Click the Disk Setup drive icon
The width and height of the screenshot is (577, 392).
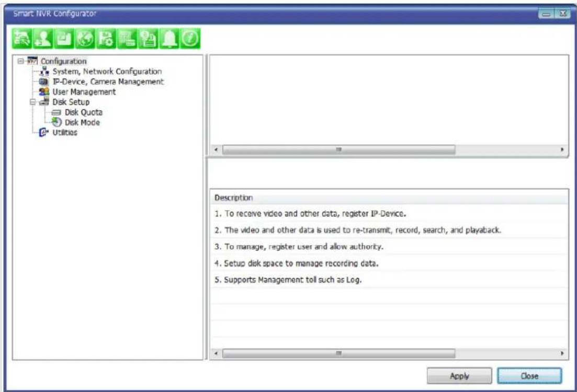(x=44, y=101)
